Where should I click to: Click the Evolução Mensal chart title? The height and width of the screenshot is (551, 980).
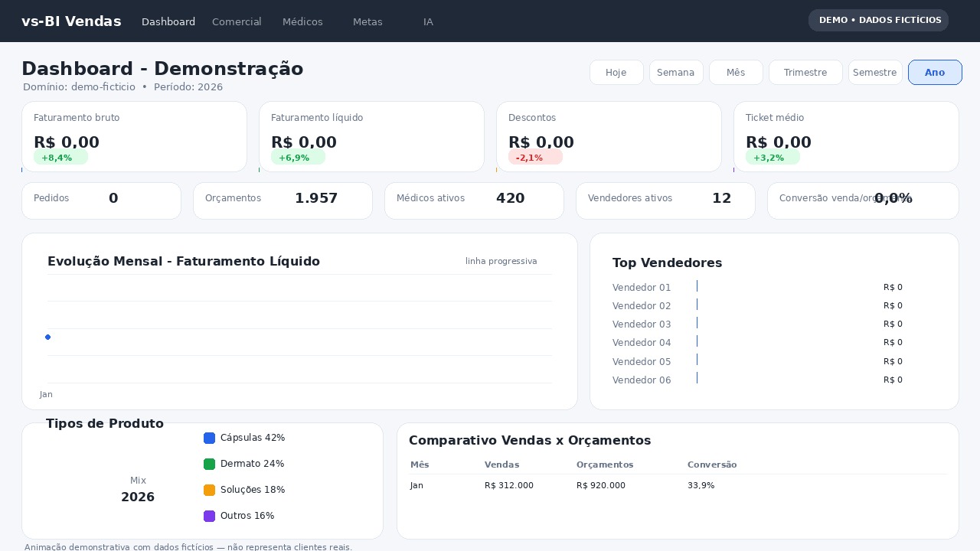pyautogui.click(x=184, y=262)
